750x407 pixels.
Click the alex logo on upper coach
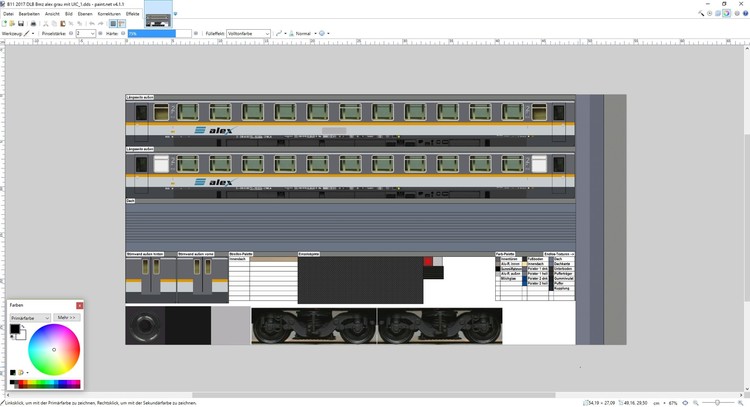[x=214, y=130]
